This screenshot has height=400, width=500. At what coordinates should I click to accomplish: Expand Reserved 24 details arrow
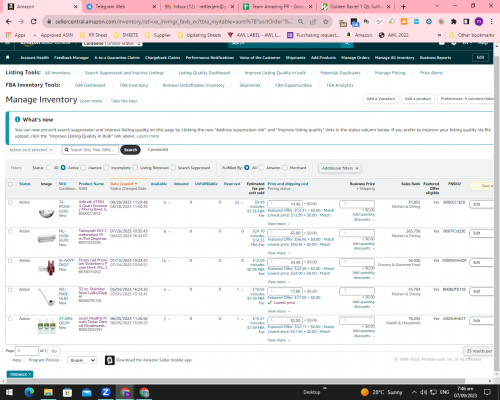pyautogui.click(x=242, y=203)
